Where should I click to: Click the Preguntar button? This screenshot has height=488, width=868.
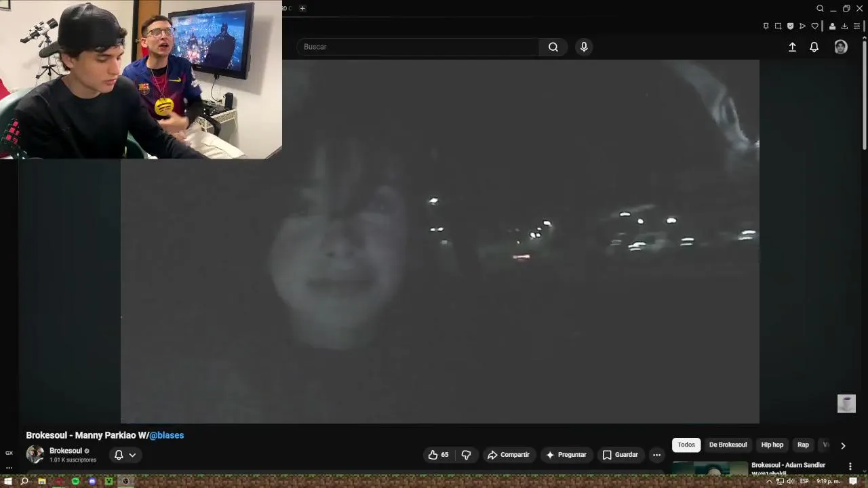(x=566, y=455)
